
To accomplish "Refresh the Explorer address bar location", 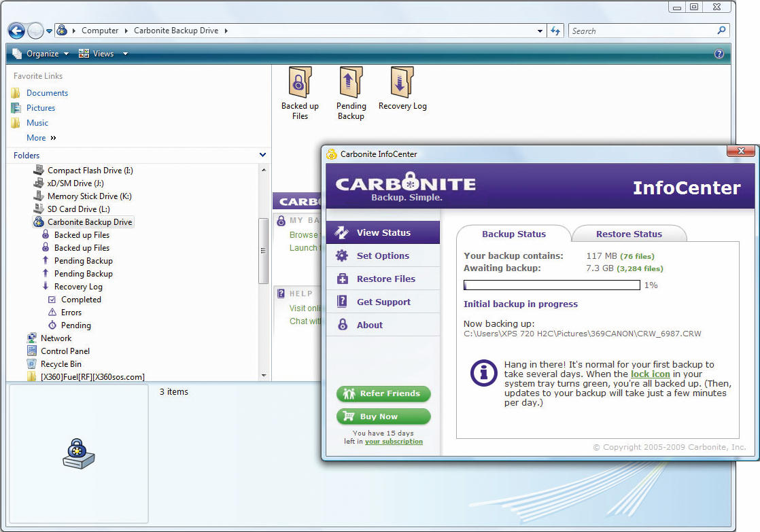I will (555, 31).
